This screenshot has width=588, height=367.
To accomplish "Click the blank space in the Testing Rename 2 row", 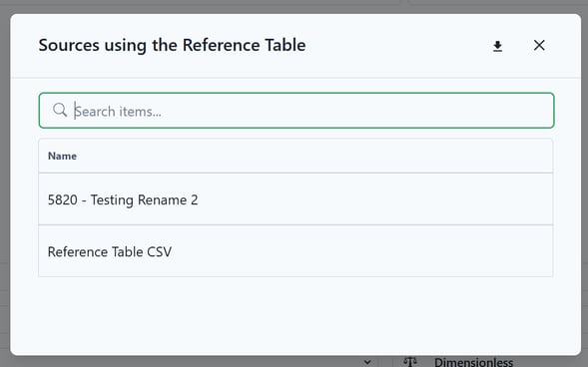I will click(x=375, y=199).
